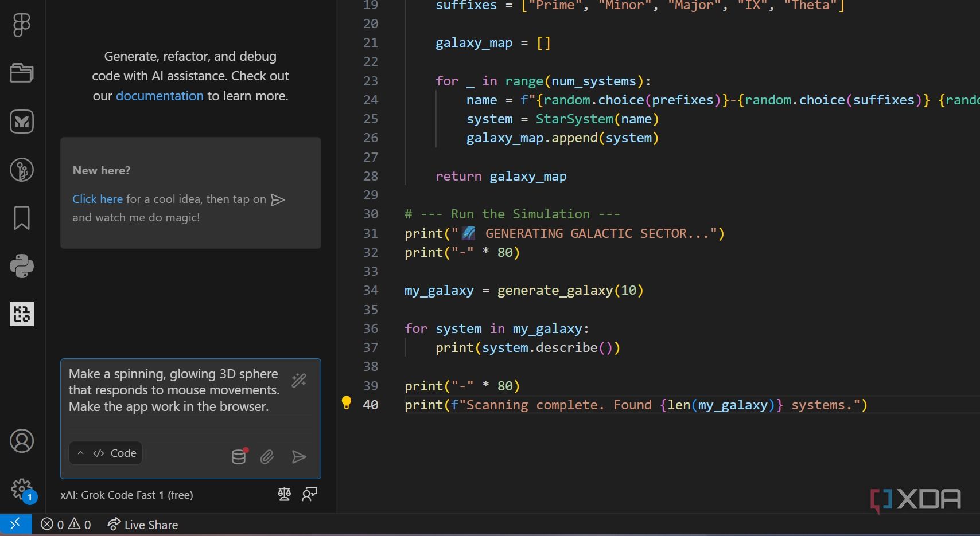Viewport: 980px width, 536px height.
Task: Click the paperclip attach file icon
Action: coord(267,457)
